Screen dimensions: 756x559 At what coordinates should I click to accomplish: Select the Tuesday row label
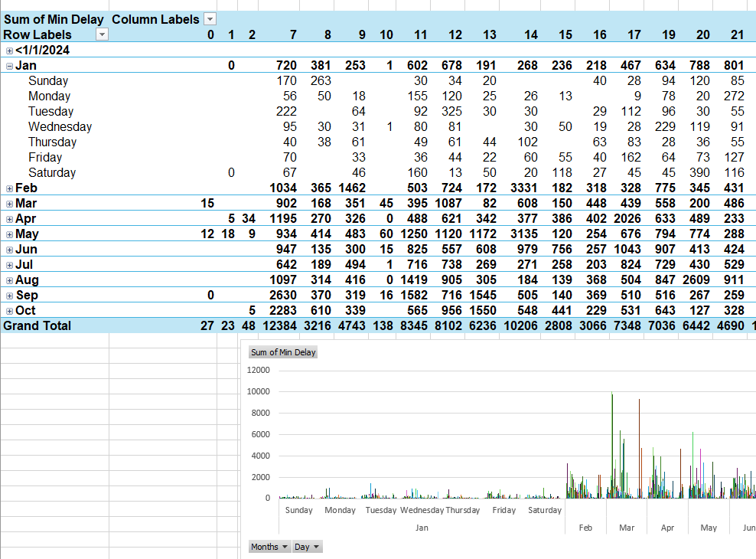click(51, 111)
